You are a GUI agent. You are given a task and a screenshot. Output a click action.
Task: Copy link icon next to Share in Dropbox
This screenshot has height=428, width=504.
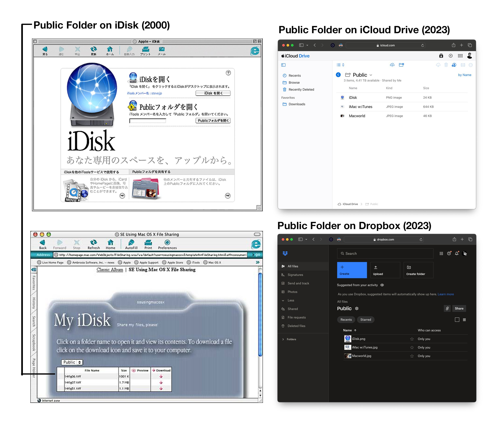click(447, 308)
